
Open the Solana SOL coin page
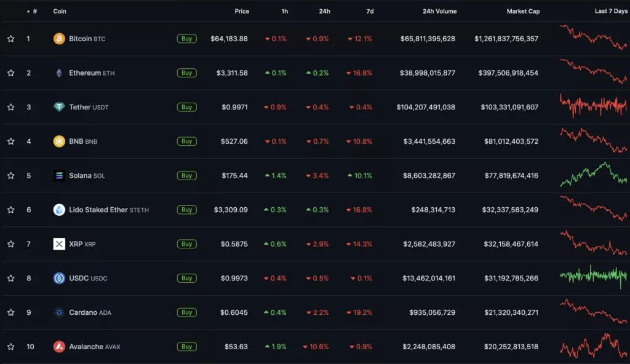point(87,176)
